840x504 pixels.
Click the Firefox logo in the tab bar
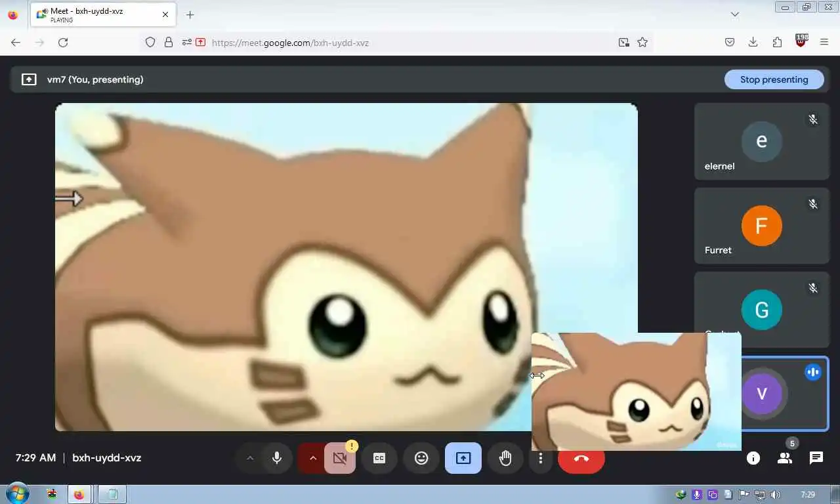coord(13,14)
